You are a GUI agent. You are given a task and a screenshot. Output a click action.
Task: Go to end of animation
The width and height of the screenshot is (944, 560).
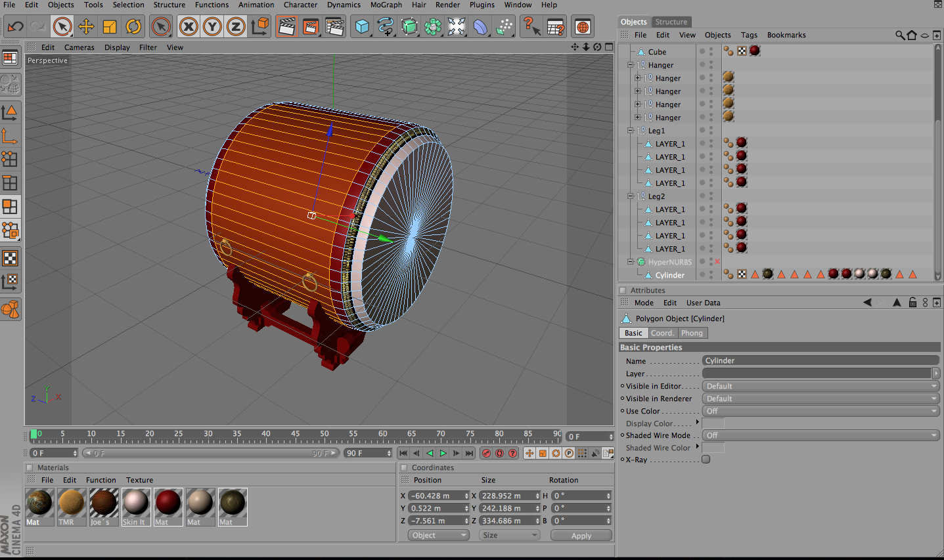point(469,453)
